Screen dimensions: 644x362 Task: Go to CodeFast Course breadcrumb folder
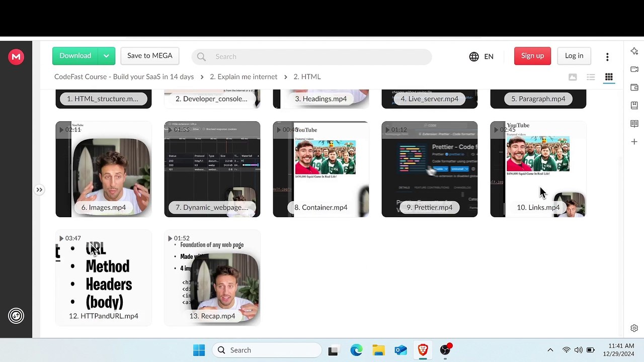click(x=124, y=77)
